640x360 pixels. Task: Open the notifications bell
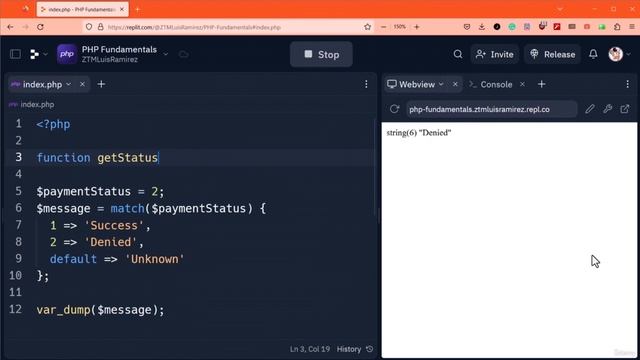click(593, 54)
